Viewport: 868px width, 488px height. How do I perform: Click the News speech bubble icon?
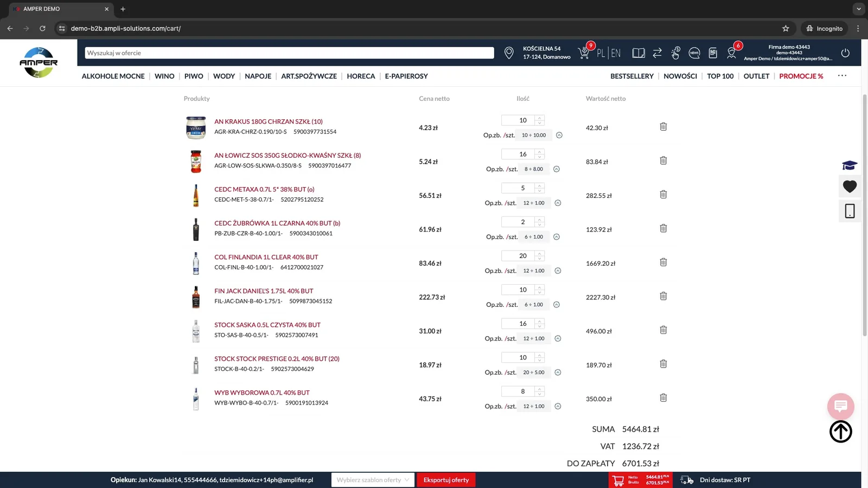pyautogui.click(x=694, y=53)
